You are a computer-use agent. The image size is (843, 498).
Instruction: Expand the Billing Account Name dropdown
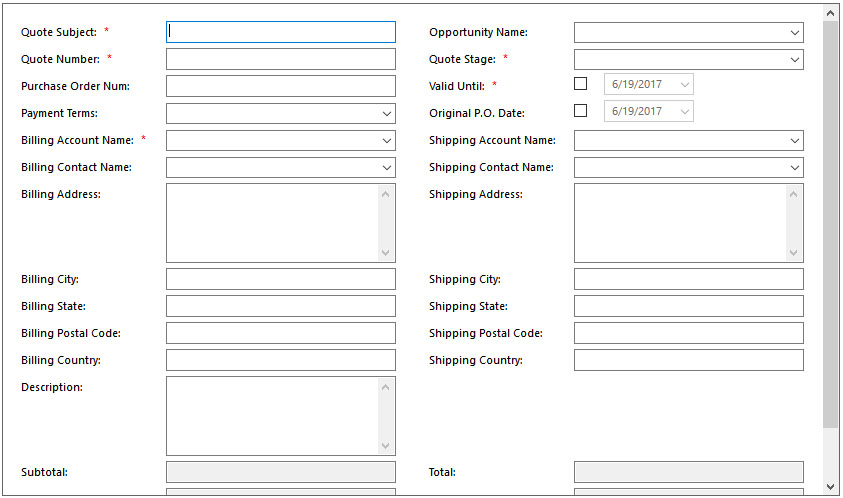(x=387, y=141)
